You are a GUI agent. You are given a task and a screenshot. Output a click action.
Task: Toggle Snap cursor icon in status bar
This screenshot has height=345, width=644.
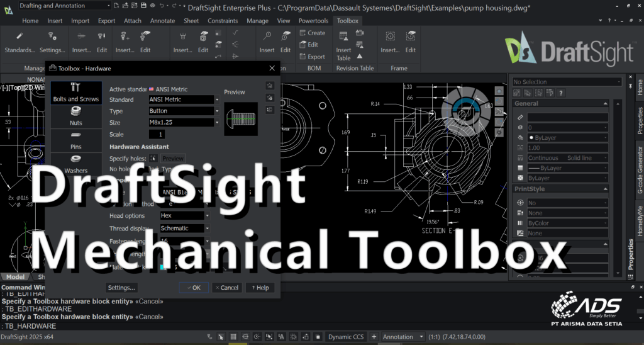tap(221, 337)
